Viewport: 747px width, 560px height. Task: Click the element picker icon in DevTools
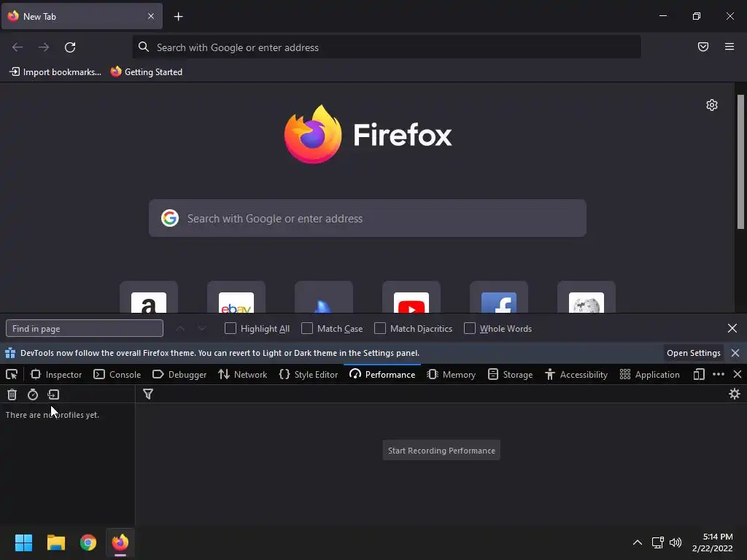(12, 375)
